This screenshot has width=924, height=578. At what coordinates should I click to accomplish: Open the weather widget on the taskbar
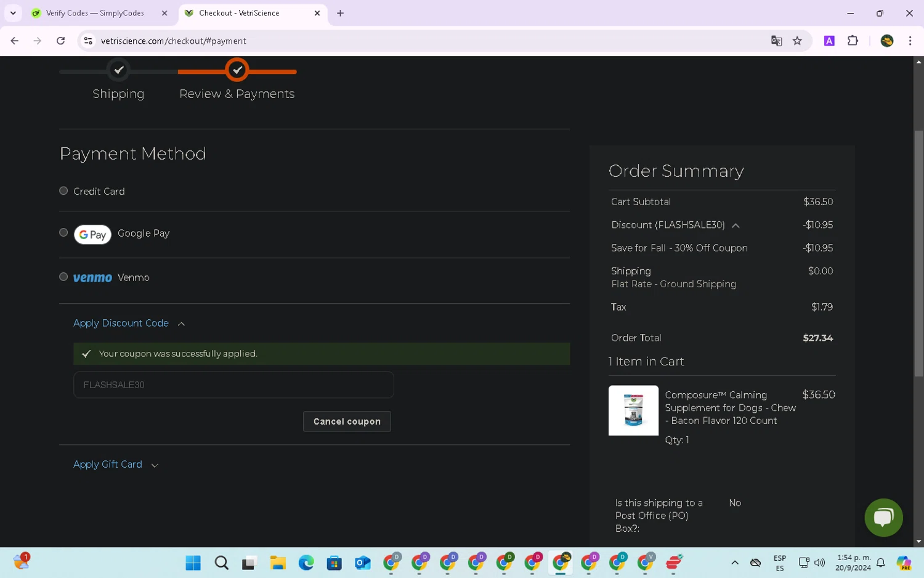tap(22, 561)
